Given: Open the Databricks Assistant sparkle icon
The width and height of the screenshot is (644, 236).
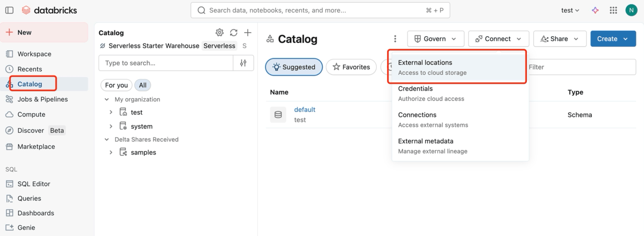Looking at the screenshot, I should 595,10.
